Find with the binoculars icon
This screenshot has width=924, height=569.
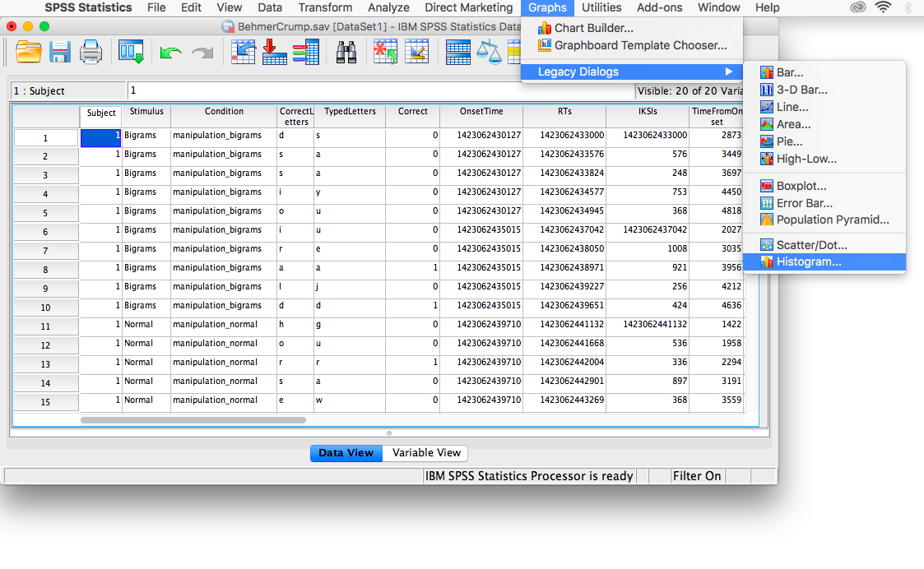346,53
